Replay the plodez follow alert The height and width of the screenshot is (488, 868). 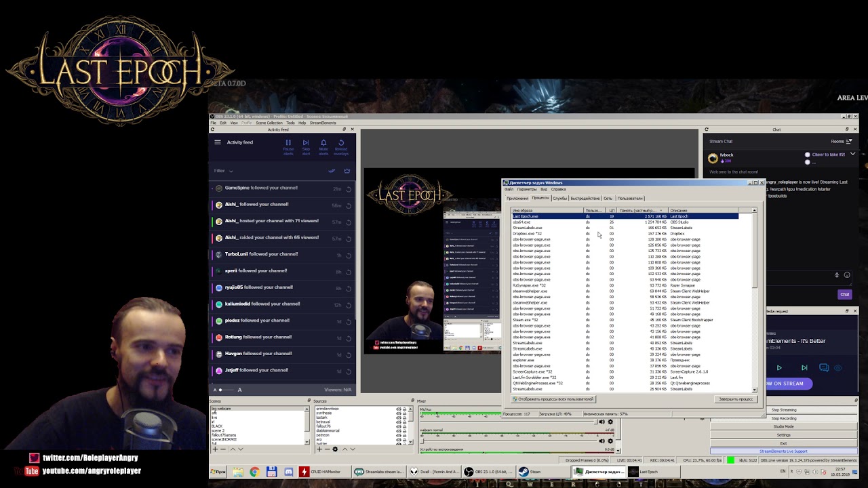tap(349, 322)
